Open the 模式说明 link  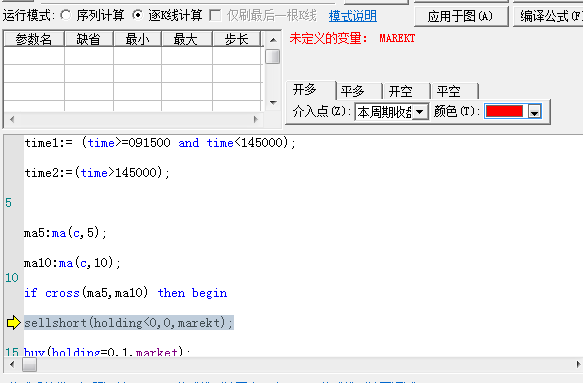pos(352,16)
